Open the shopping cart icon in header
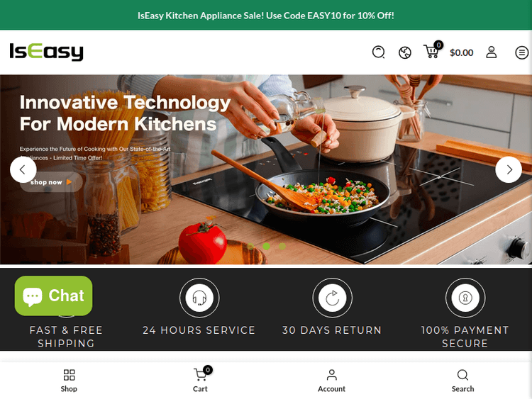This screenshot has height=399, width=532. coord(431,51)
